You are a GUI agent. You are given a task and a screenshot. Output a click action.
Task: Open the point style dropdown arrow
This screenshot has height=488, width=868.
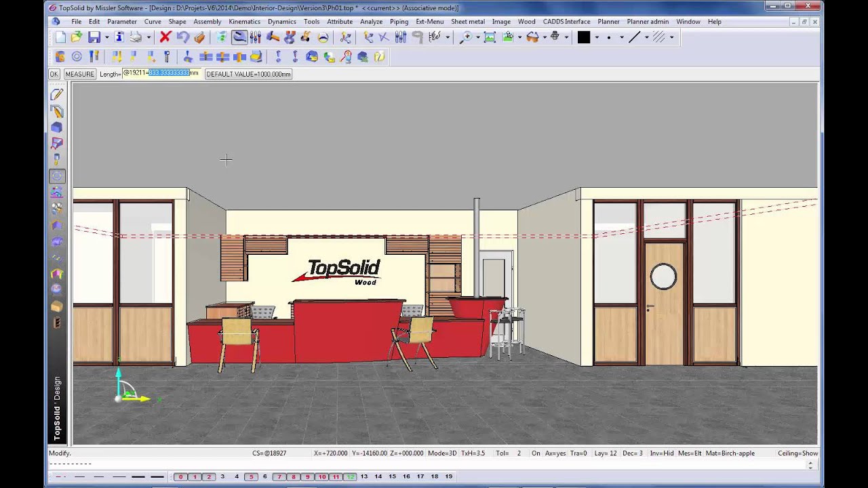621,37
